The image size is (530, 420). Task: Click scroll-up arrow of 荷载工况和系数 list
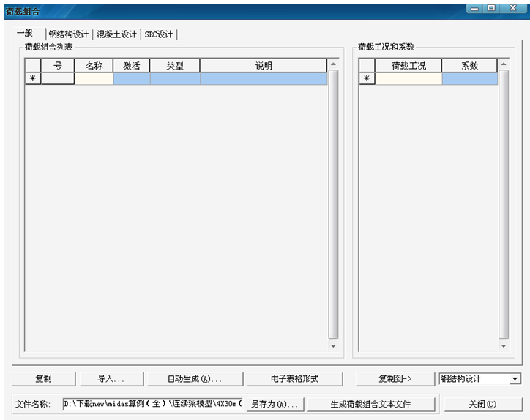504,64
